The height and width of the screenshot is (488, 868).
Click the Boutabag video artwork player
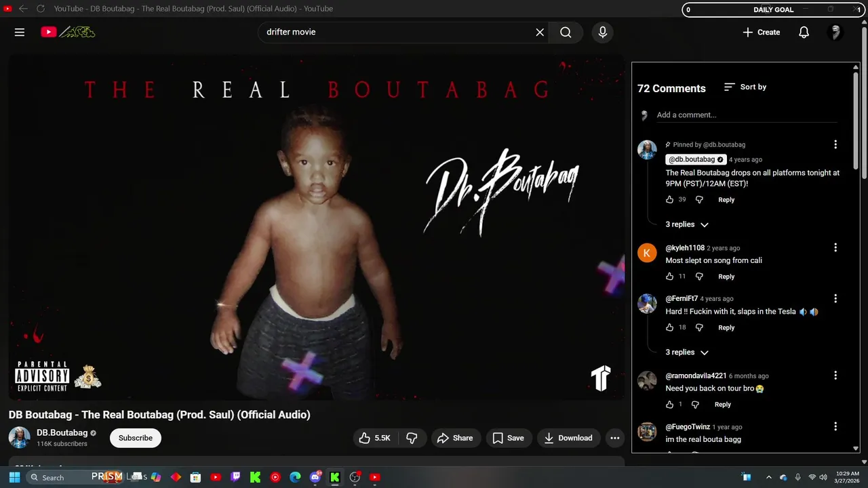pyautogui.click(x=316, y=228)
